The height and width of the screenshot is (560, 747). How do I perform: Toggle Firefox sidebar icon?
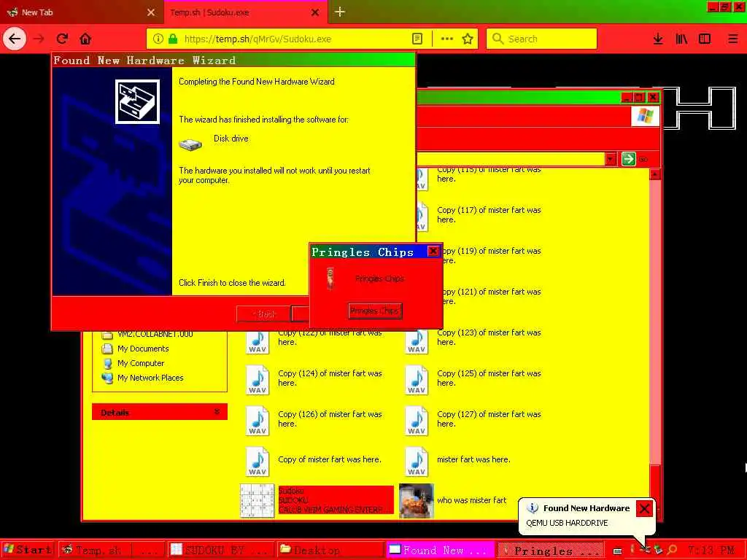coord(705,39)
